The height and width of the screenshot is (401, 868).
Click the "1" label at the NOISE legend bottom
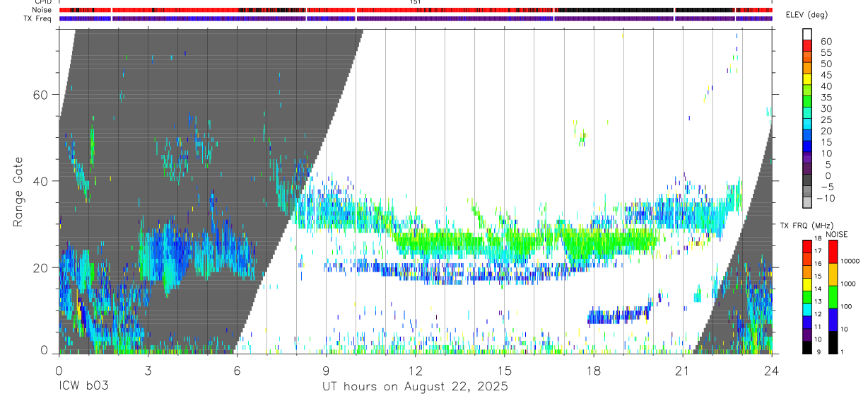coord(841,351)
